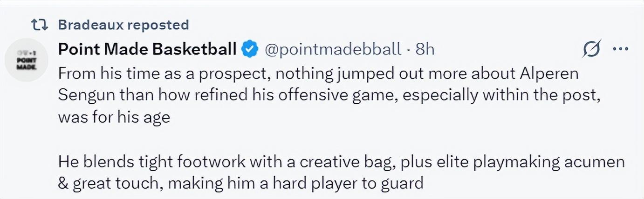Click the Grok explain-post icon
This screenshot has height=199, width=644.
pos(592,48)
